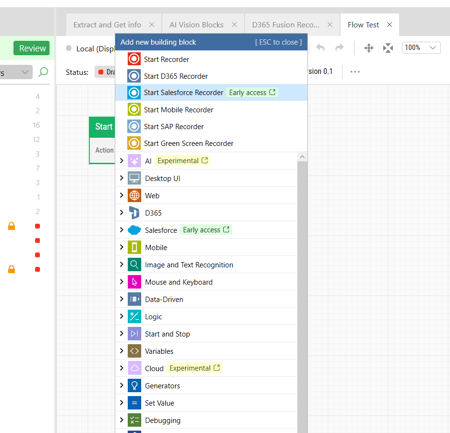Viewport: 450px width, 433px height.
Task: Click the scrollbar up arrow in block list
Action: tap(302, 157)
